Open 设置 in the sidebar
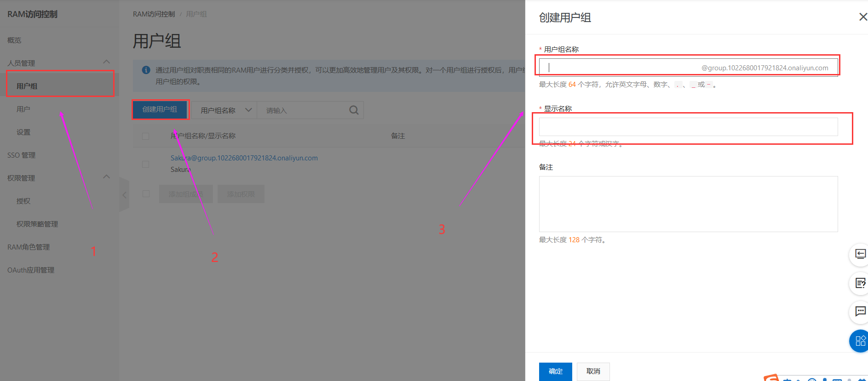This screenshot has width=868, height=381. point(23,132)
